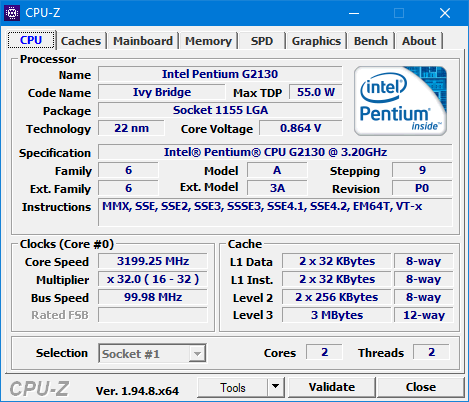Click the Specification field with 3.20GHz
Viewport: 469px width, 402px height.
(275, 152)
